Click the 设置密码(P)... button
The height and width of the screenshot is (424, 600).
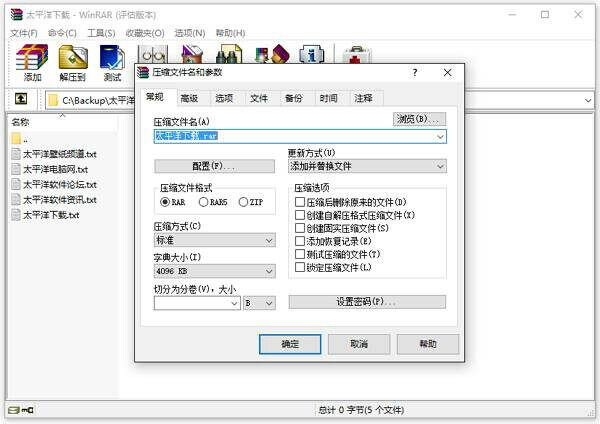[x=367, y=302]
